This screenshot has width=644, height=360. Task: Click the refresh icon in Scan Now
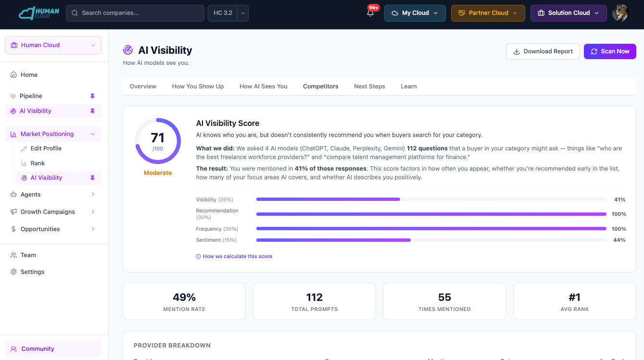point(594,51)
